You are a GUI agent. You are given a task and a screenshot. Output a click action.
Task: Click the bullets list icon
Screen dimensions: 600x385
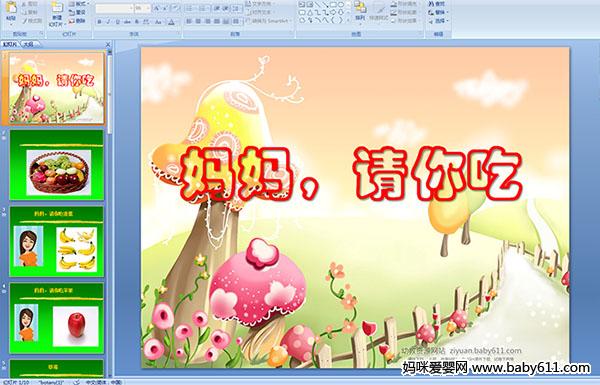click(x=190, y=8)
